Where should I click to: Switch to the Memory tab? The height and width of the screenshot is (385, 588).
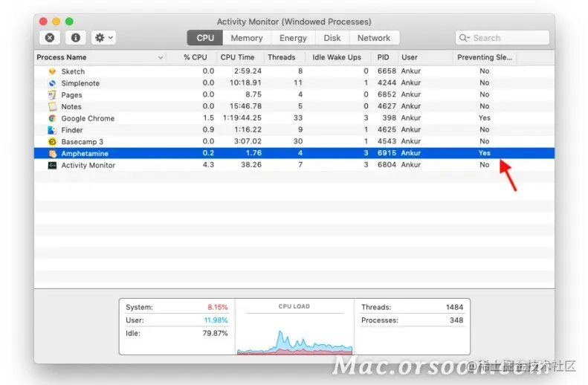246,38
